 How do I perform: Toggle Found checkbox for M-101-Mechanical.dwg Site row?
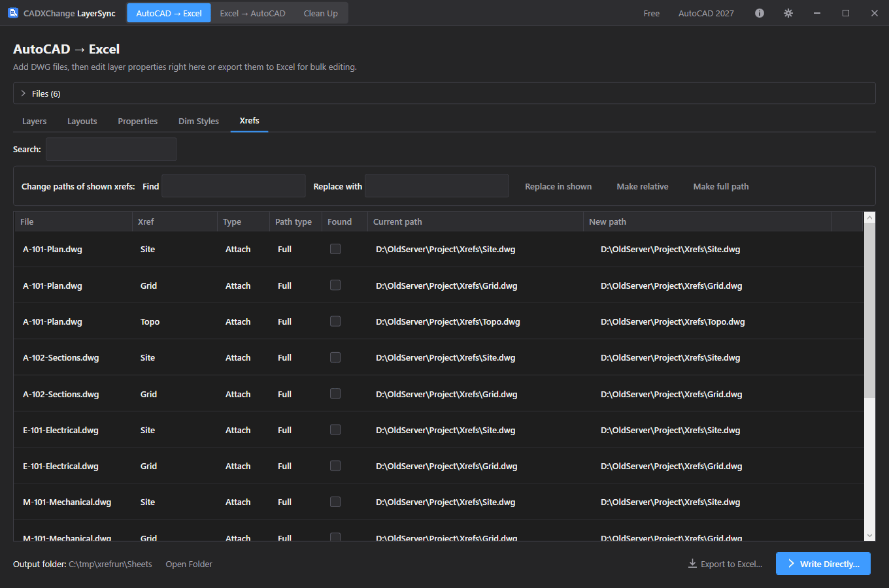(335, 502)
